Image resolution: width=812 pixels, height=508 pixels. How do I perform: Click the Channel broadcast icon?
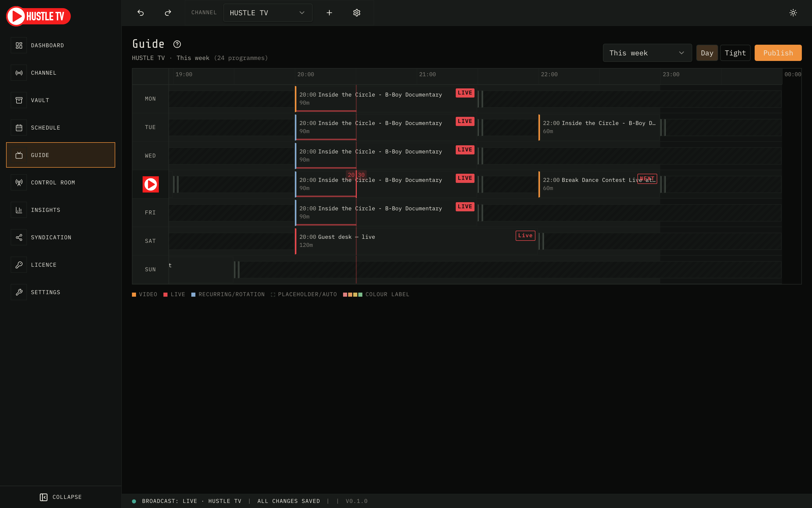19,73
